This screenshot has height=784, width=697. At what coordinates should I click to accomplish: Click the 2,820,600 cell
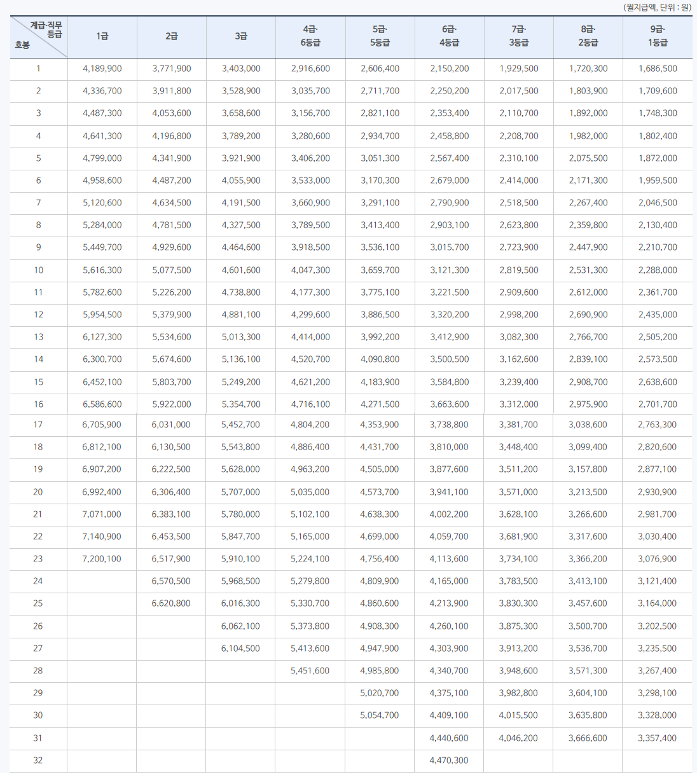[x=657, y=447]
